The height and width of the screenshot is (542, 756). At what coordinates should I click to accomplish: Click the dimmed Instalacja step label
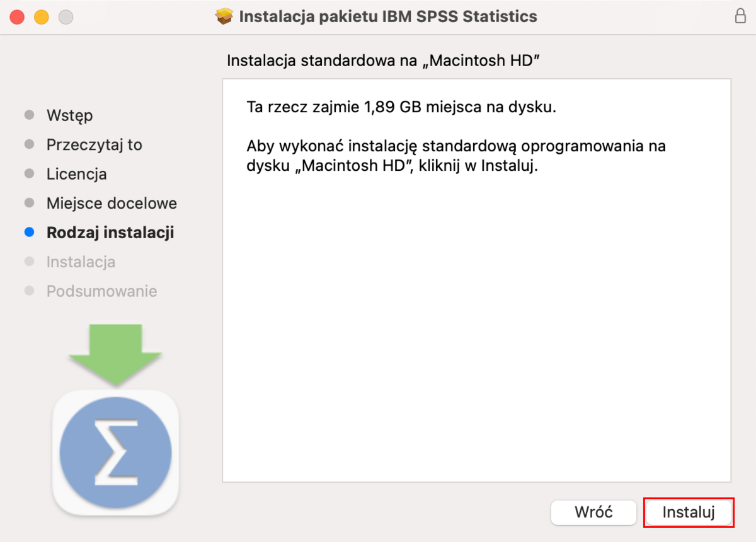pos(81,262)
